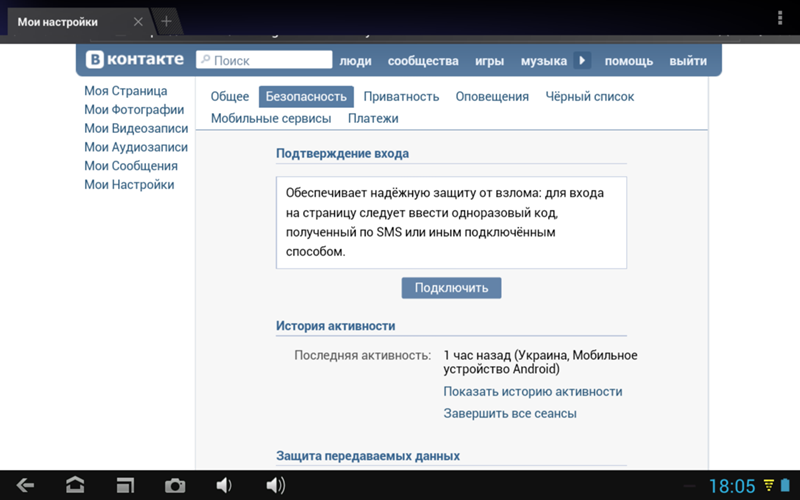Screen dimensions: 800x500
Task: Focus the Поиск search field
Action: pyautogui.click(x=264, y=60)
